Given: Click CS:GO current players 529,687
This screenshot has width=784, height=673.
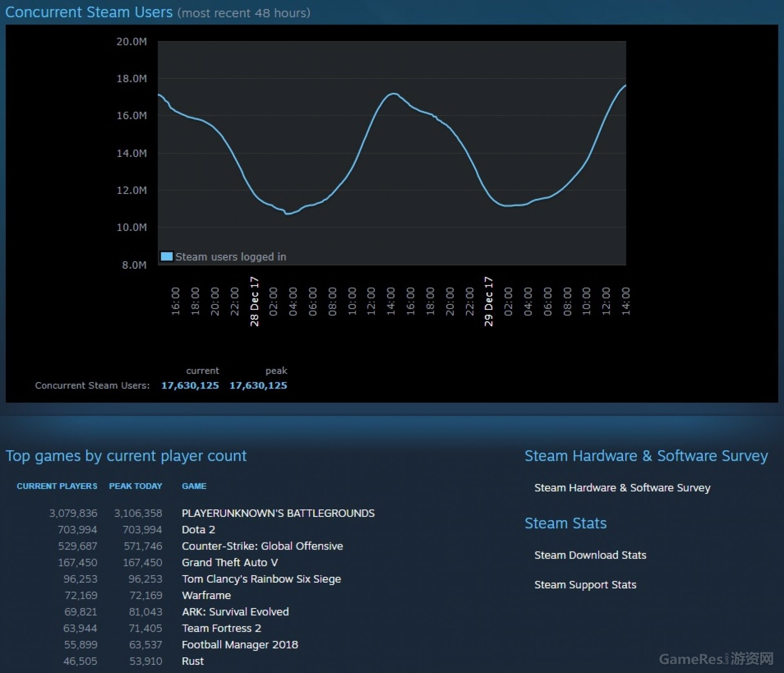Looking at the screenshot, I should pos(78,546).
